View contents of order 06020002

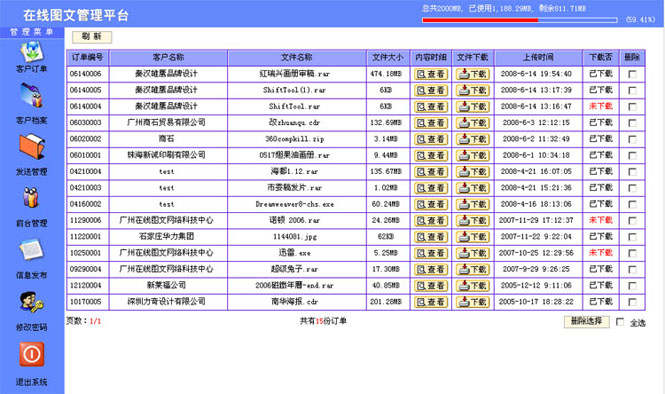coord(431,139)
